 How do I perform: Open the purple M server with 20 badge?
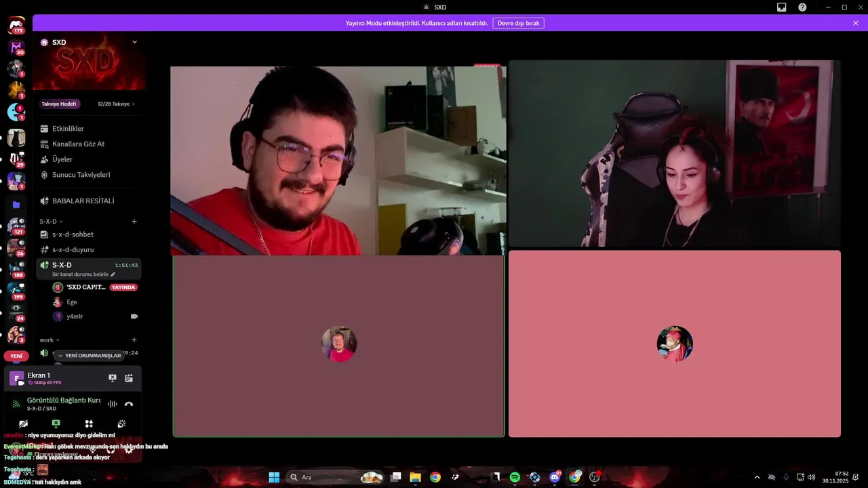(16, 47)
